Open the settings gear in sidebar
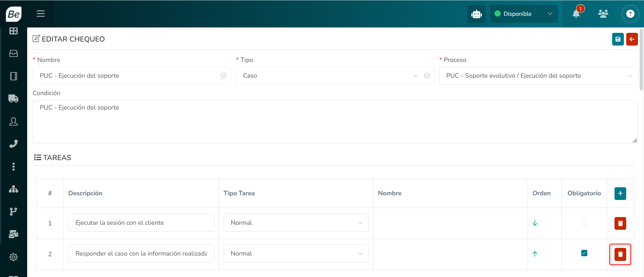The height and width of the screenshot is (277, 644). pos(13,257)
